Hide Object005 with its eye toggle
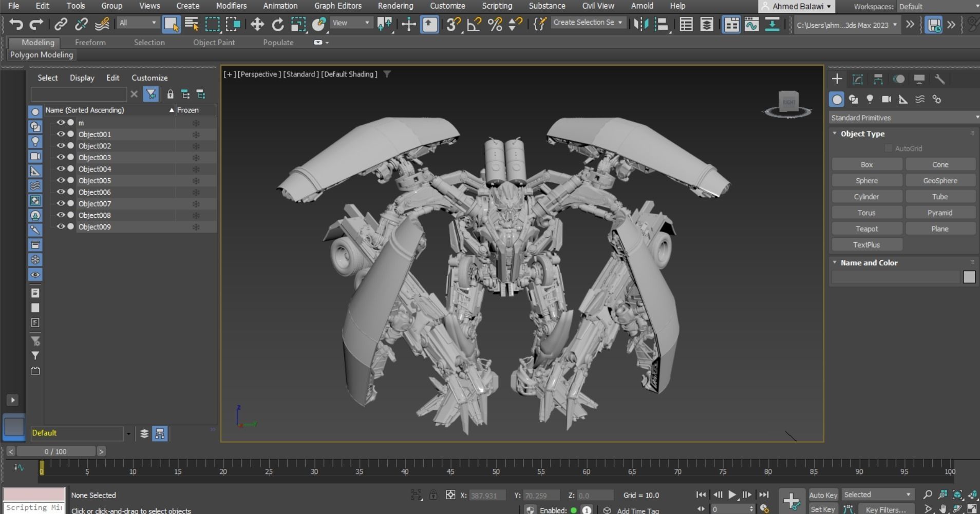 (x=61, y=180)
